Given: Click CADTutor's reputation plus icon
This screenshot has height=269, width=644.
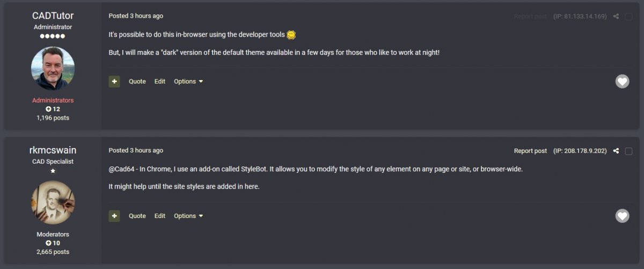Looking at the screenshot, I should click(x=48, y=109).
